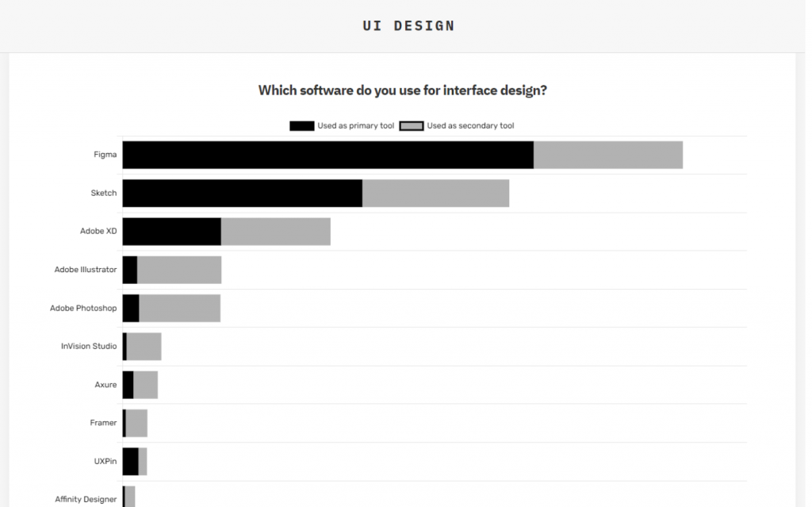Click Adobe Illustrator's gray secondary bar
812x507 pixels.
(179, 270)
